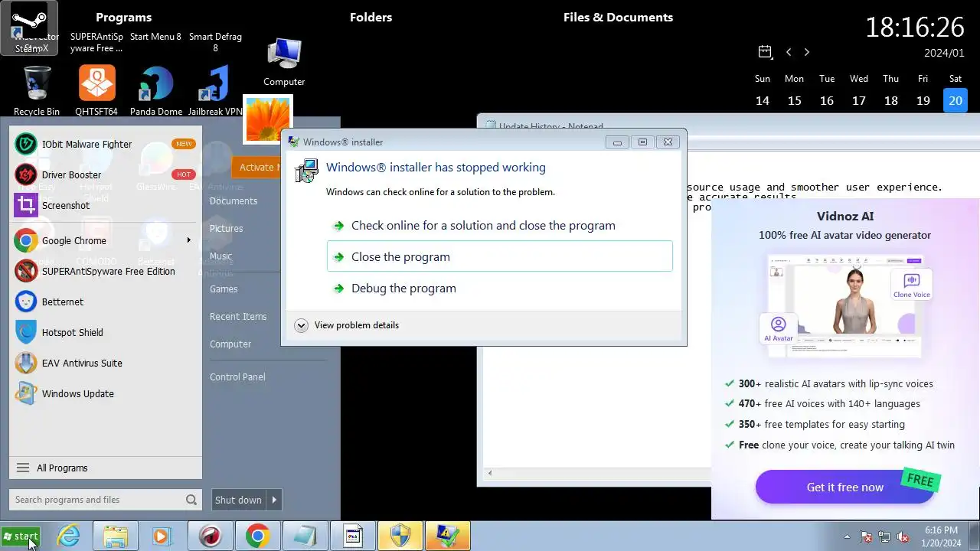This screenshot has width=980, height=551.
Task: Open Windows Update from start menu
Action: tap(106, 393)
